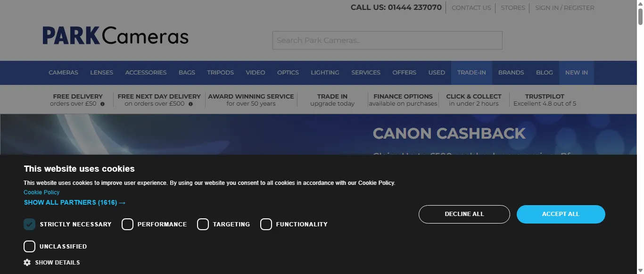Expand Show Details for cookies
Screen dimensions: 644x274
(57, 262)
